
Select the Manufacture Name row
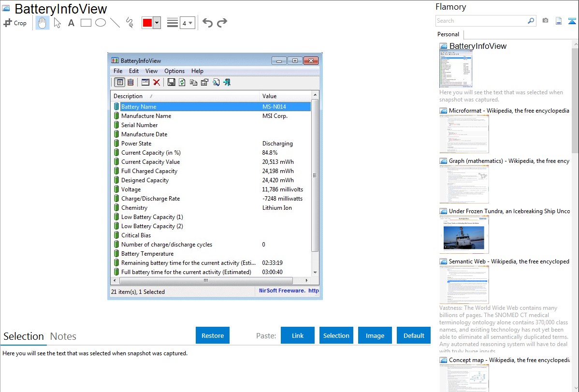pos(212,116)
